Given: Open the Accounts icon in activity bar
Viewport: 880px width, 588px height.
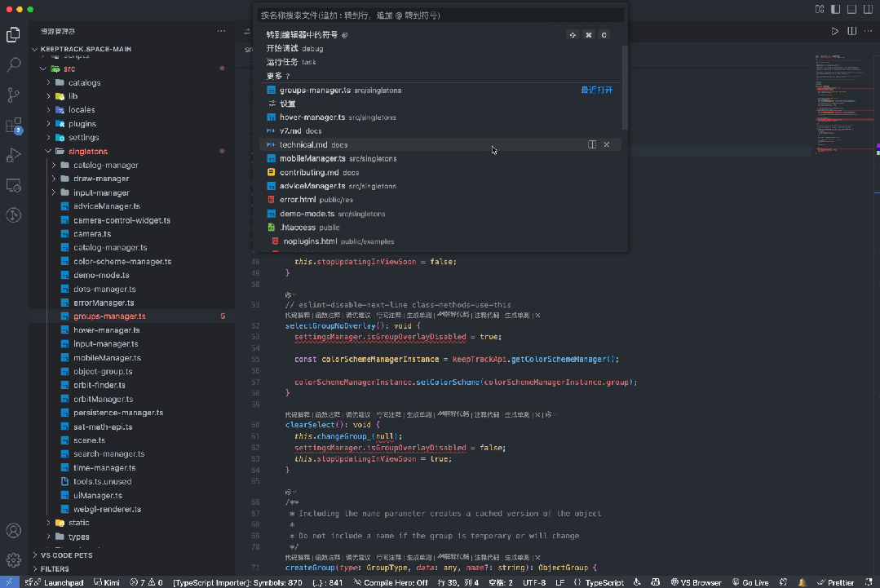Looking at the screenshot, I should pos(14,530).
